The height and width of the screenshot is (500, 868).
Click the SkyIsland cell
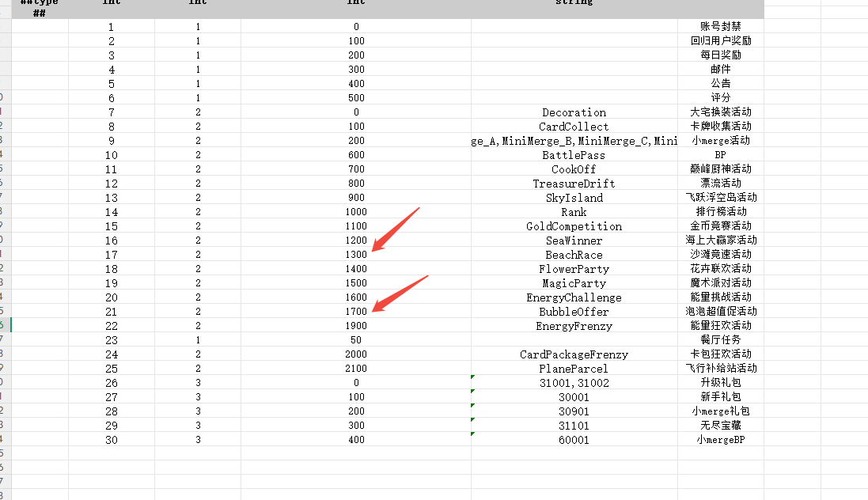coord(574,198)
